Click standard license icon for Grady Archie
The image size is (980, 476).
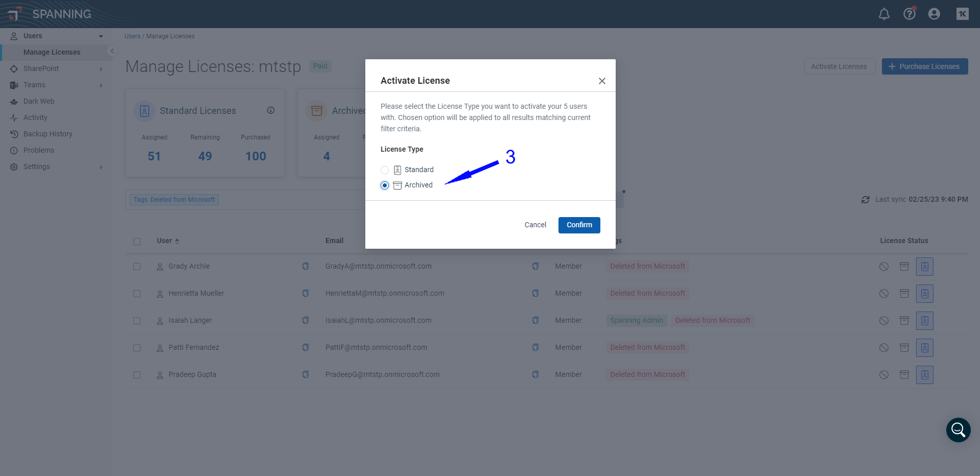pyautogui.click(x=925, y=267)
